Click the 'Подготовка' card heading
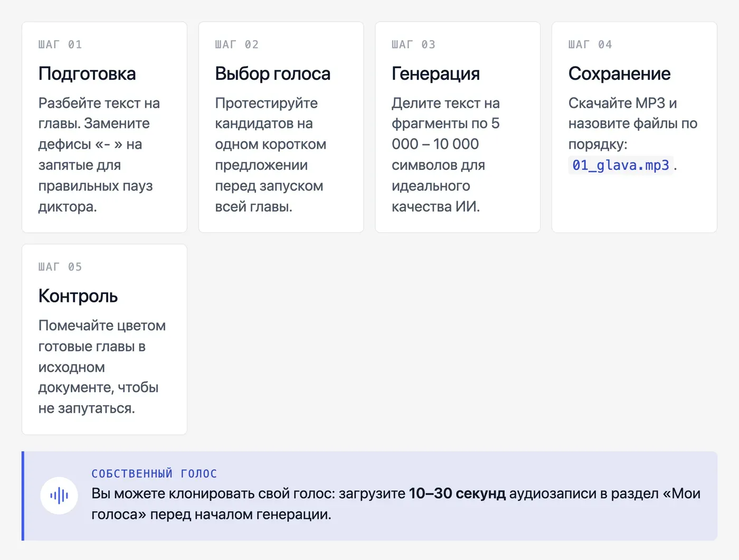739x560 pixels. point(87,74)
